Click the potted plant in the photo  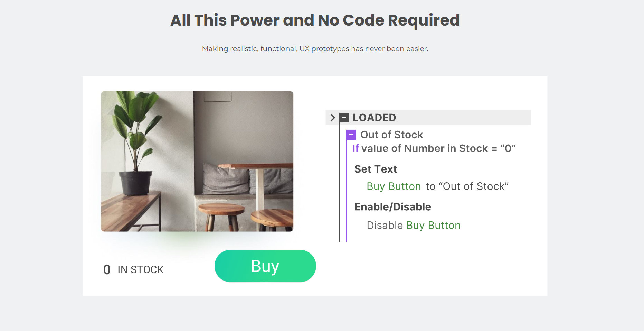click(135, 142)
